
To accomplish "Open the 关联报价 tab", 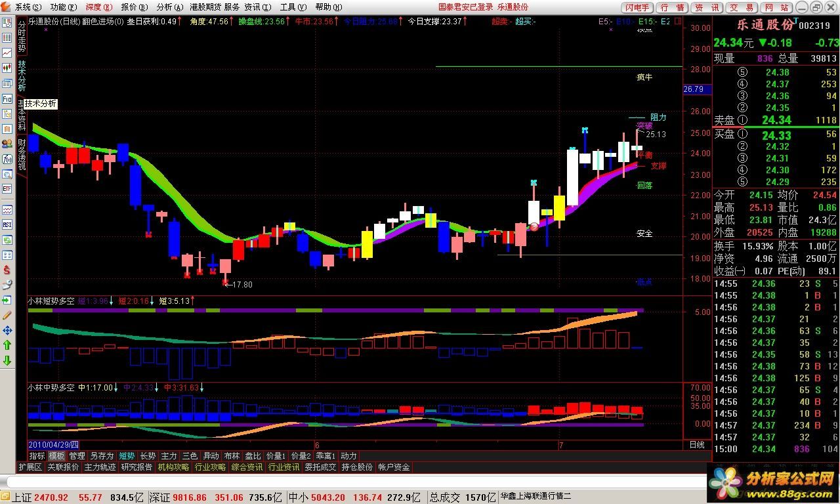I will pyautogui.click(x=63, y=467).
